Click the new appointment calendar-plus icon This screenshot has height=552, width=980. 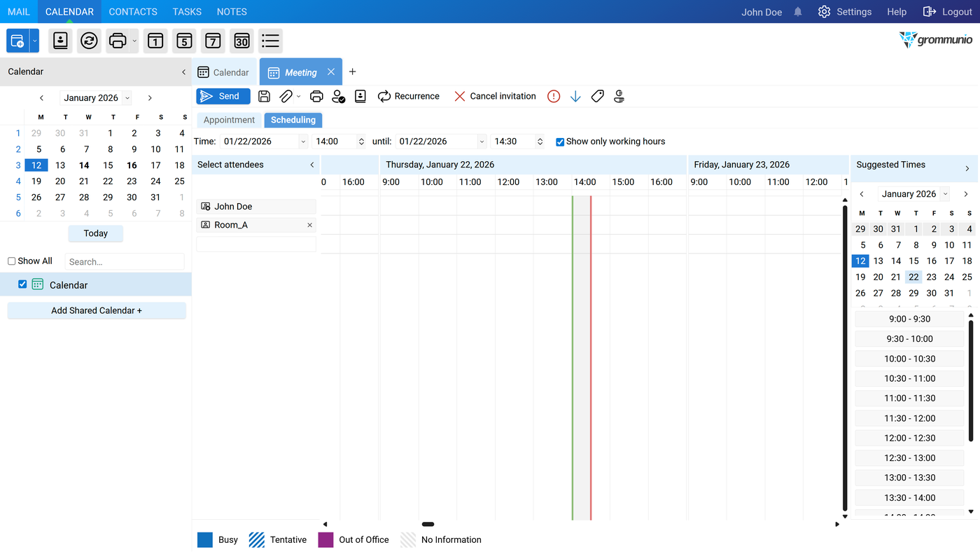(x=17, y=41)
